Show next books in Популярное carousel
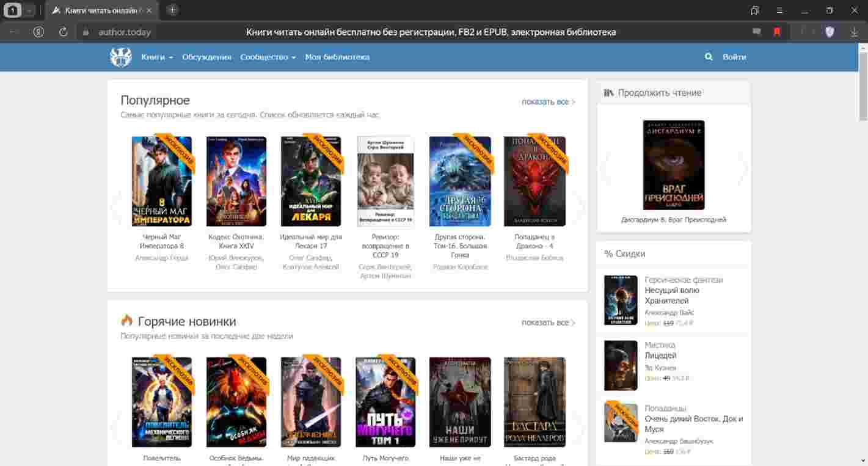This screenshot has height=466, width=868. click(x=579, y=206)
